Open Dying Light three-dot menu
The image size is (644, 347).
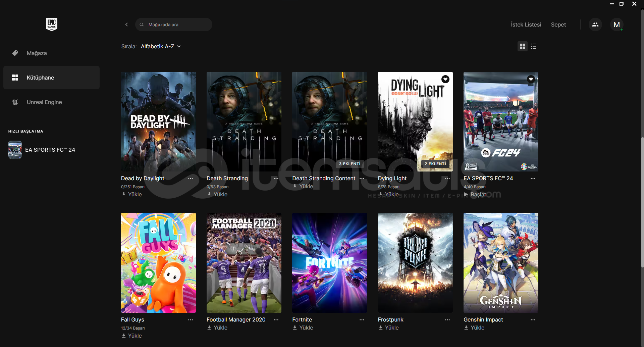pos(447,179)
